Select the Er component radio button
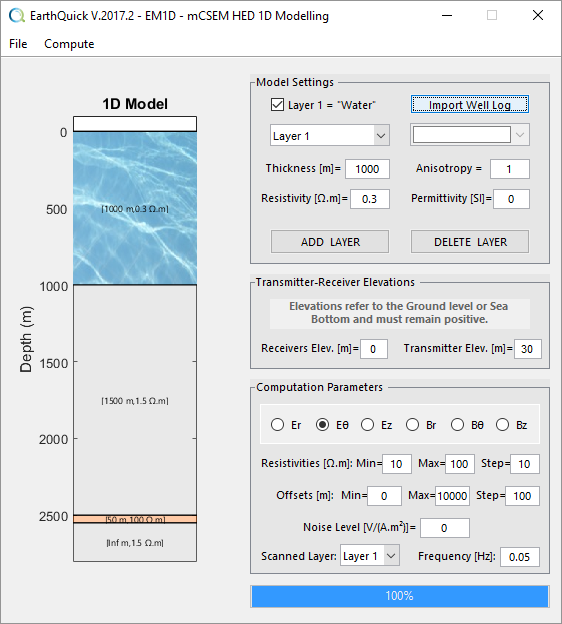Viewport: 562px width, 624px height. point(277,425)
